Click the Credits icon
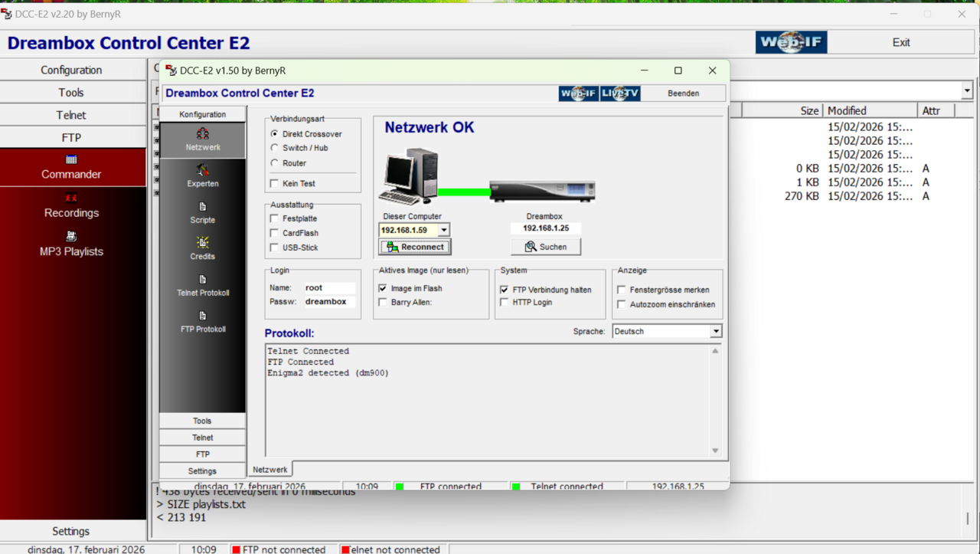This screenshot has height=554, width=980. 202,248
